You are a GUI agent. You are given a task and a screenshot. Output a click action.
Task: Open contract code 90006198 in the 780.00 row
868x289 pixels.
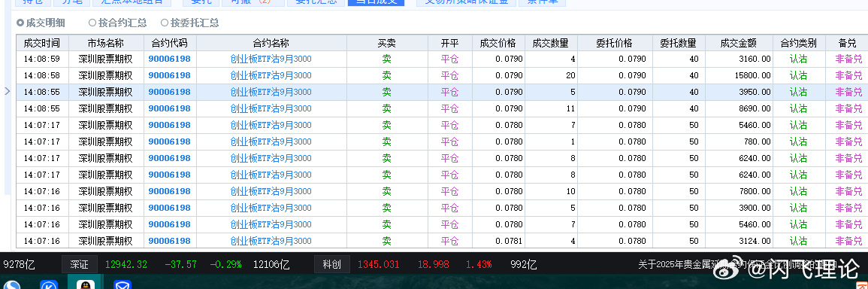(169, 142)
